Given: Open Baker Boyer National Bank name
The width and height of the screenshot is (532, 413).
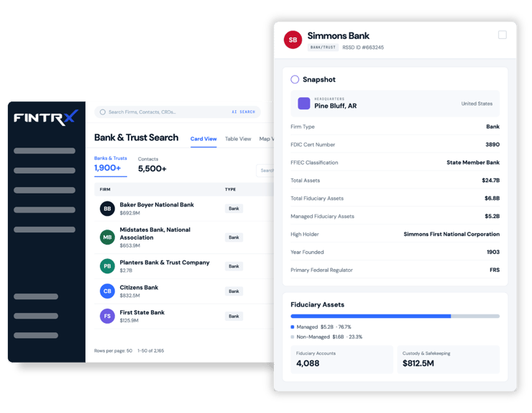Looking at the screenshot, I should (x=157, y=205).
